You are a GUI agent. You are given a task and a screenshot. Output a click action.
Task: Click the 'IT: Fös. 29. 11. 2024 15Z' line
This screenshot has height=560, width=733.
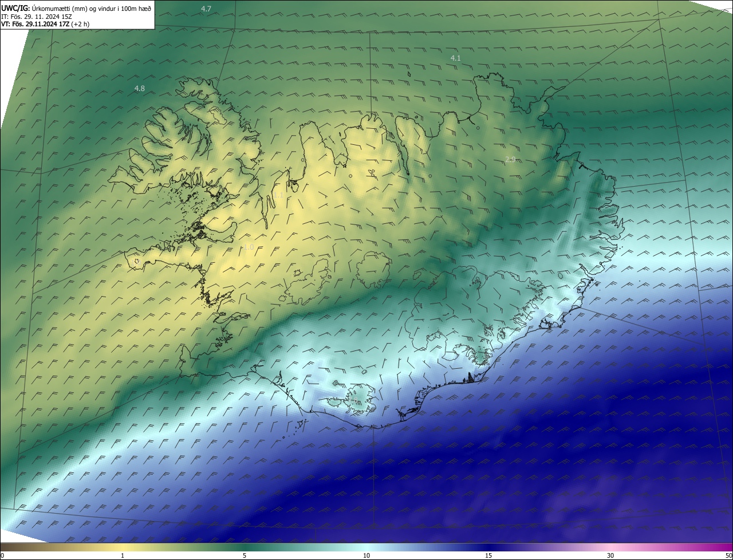coord(36,17)
